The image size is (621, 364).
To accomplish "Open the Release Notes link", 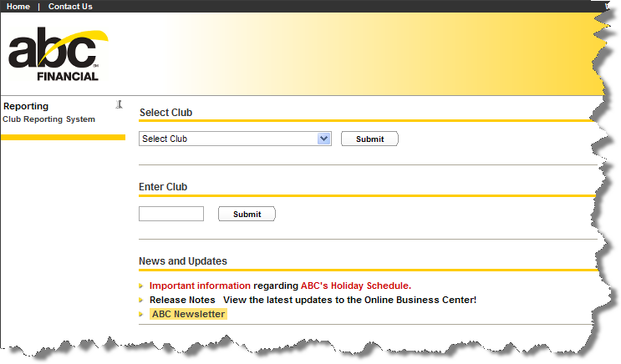I will click(x=182, y=300).
